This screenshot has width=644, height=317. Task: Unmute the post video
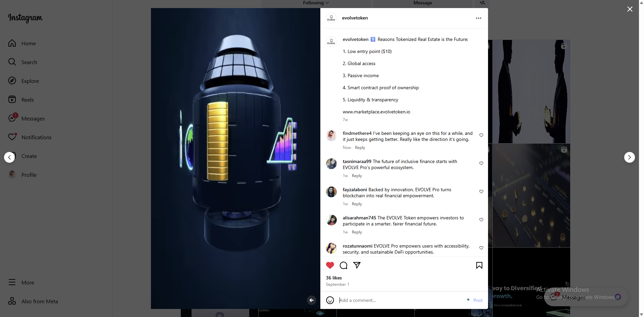312,300
